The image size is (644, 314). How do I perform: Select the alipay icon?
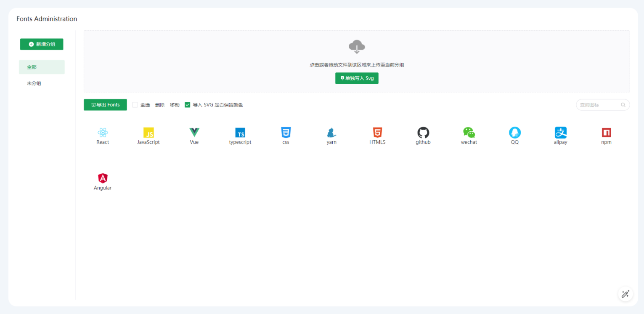pyautogui.click(x=561, y=133)
